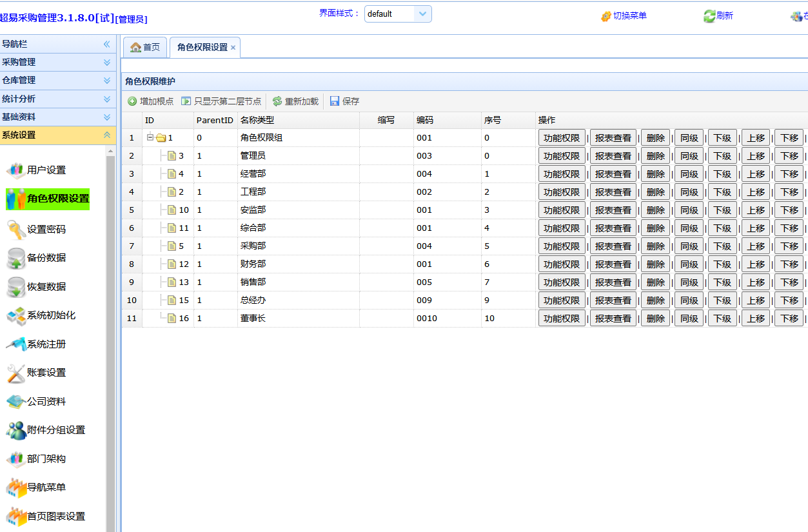Expand the 采购管理 navigation section
Screen dimensions: 808x532
pyautogui.click(x=58, y=63)
